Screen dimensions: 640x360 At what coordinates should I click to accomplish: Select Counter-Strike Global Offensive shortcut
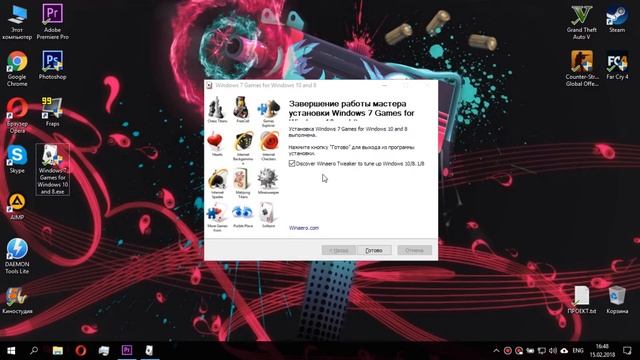pos(582,69)
